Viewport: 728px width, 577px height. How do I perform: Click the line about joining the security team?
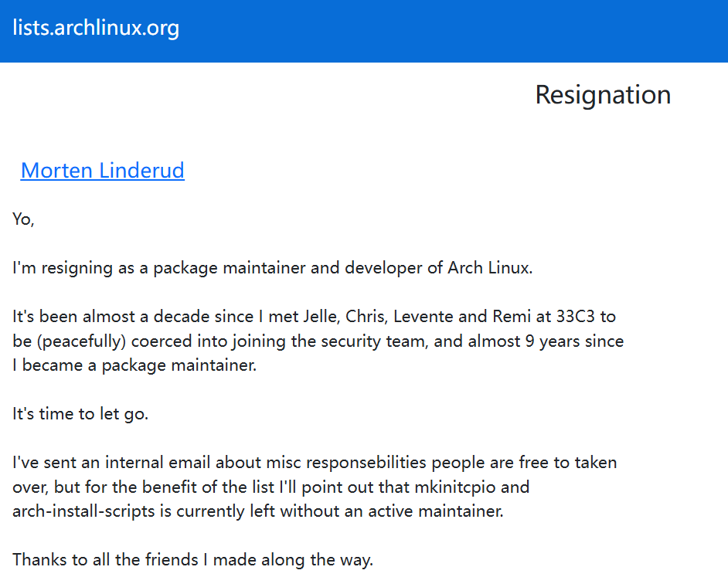318,341
